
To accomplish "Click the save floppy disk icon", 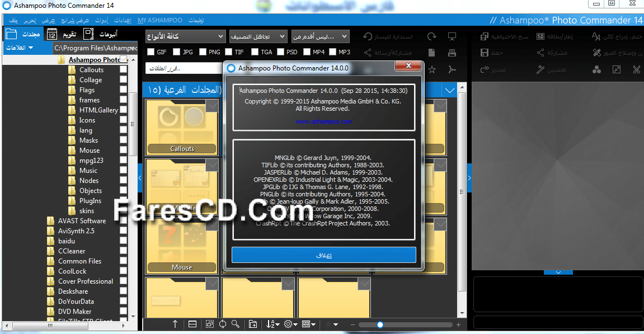I will pos(485,53).
